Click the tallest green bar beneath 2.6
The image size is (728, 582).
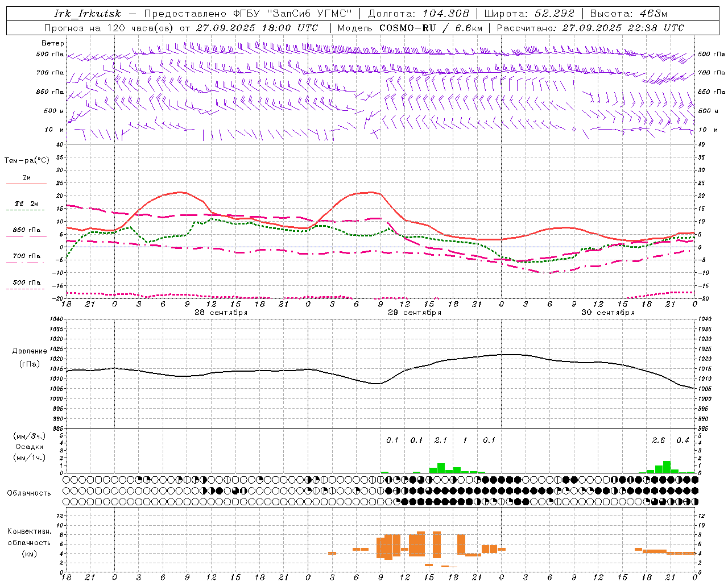(667, 467)
